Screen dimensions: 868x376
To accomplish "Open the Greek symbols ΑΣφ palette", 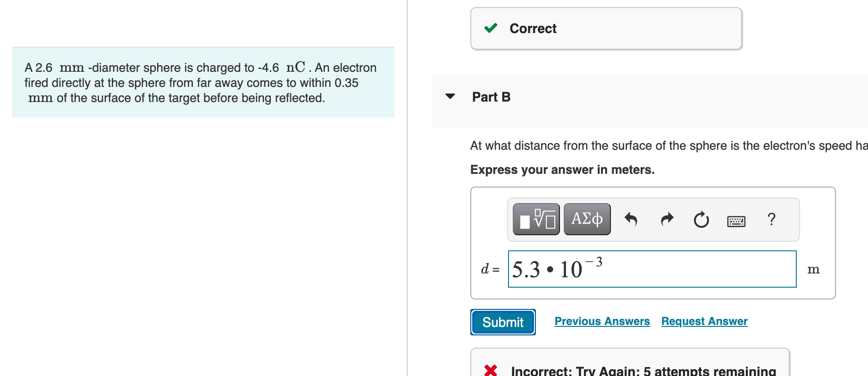I will click(586, 218).
